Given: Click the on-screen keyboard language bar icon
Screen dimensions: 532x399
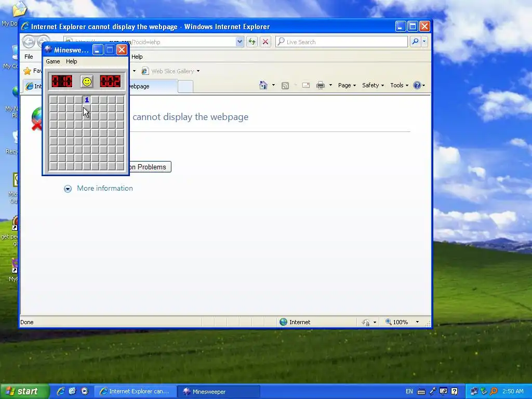Looking at the screenshot, I should (421, 392).
